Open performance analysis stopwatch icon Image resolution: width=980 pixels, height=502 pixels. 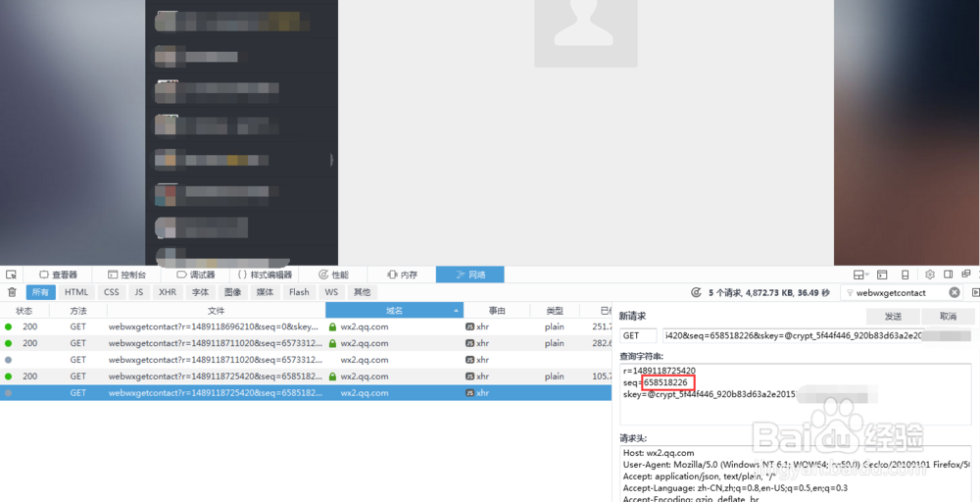(696, 292)
